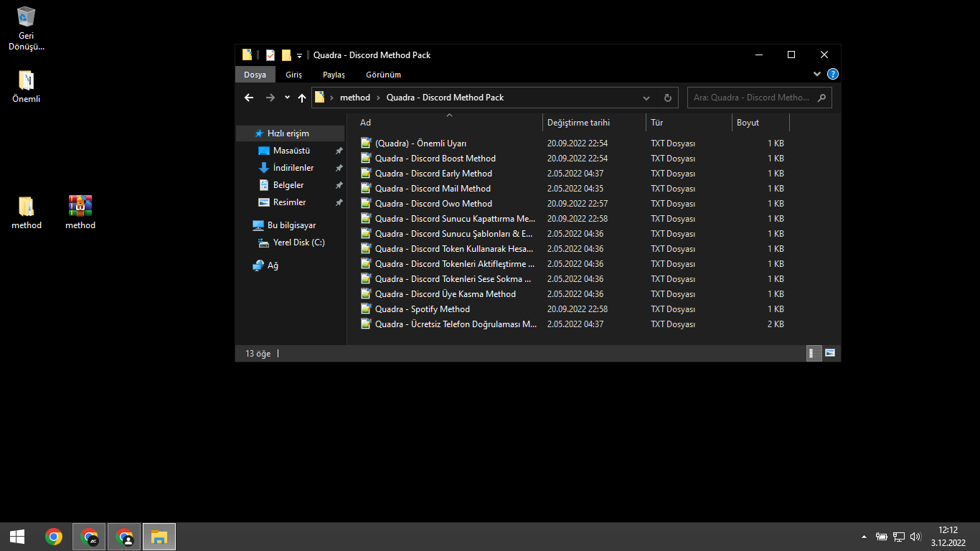Select Quadra - Discord Mail Method file
The image size is (980, 551).
tap(573, 189)
